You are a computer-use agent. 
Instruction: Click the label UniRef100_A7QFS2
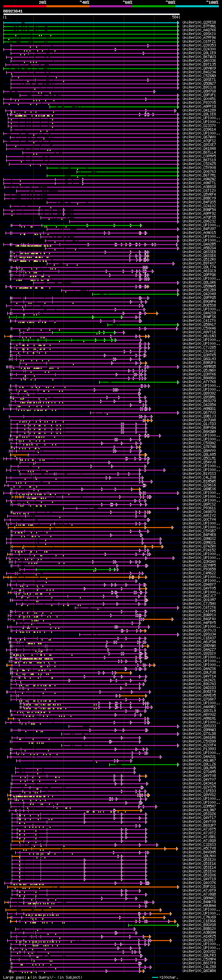[199, 141]
